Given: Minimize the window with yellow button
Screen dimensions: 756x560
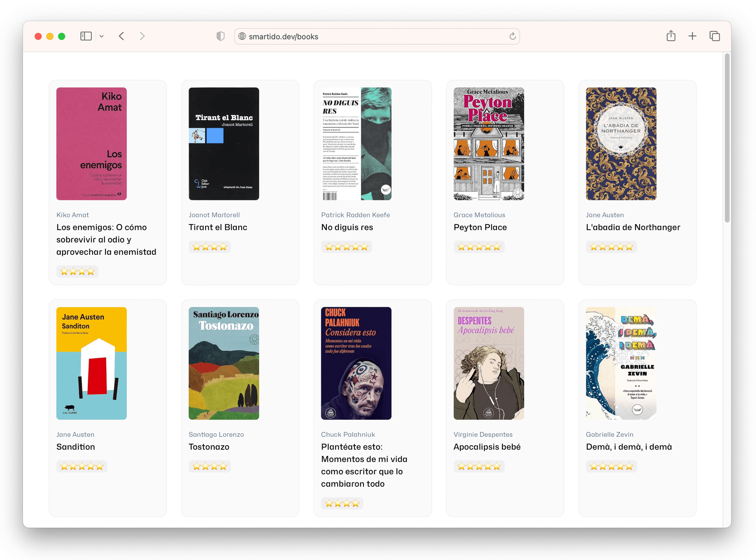Looking at the screenshot, I should (x=50, y=36).
